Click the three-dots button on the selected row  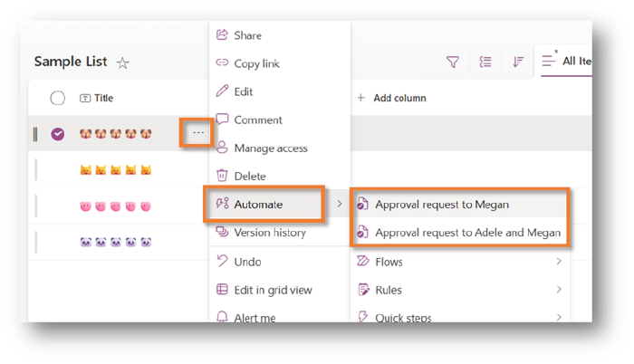pyautogui.click(x=197, y=134)
